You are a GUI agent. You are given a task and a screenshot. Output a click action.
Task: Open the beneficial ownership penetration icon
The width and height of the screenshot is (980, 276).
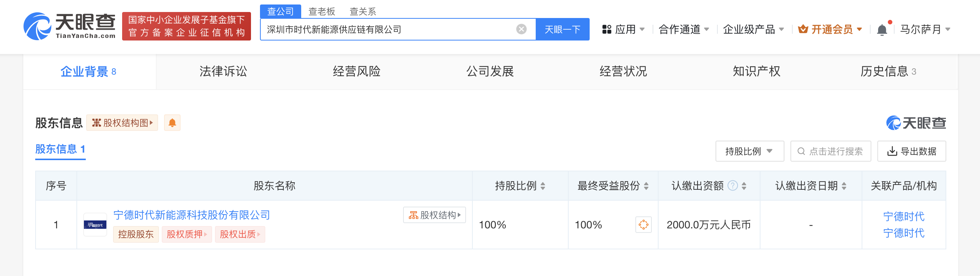click(x=643, y=225)
